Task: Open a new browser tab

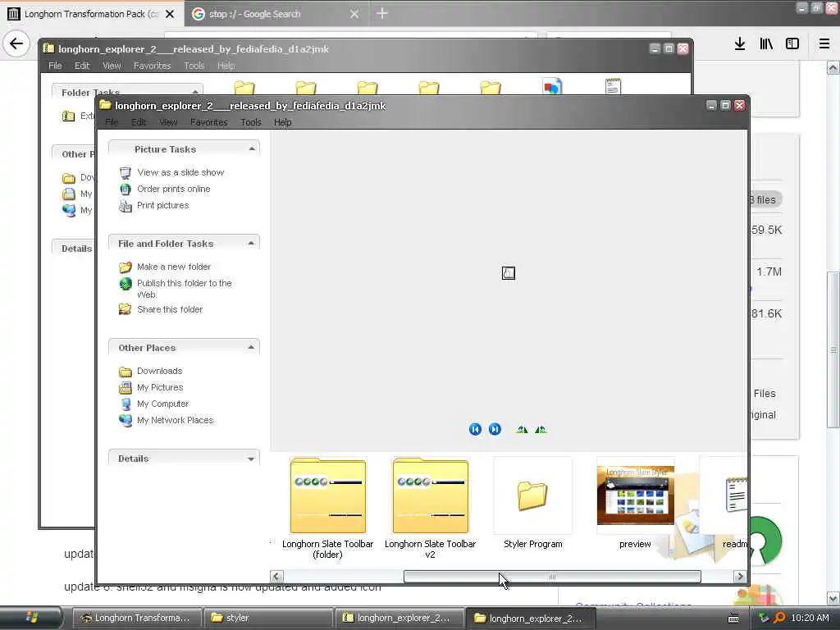Action: tap(382, 13)
